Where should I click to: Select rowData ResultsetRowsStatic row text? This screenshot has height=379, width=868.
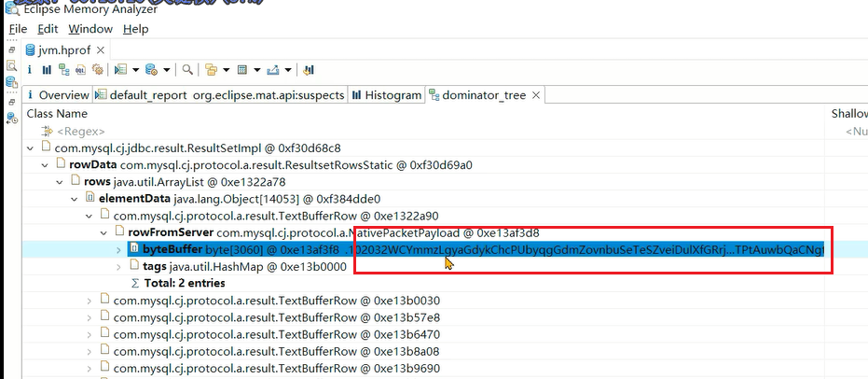pos(270,165)
